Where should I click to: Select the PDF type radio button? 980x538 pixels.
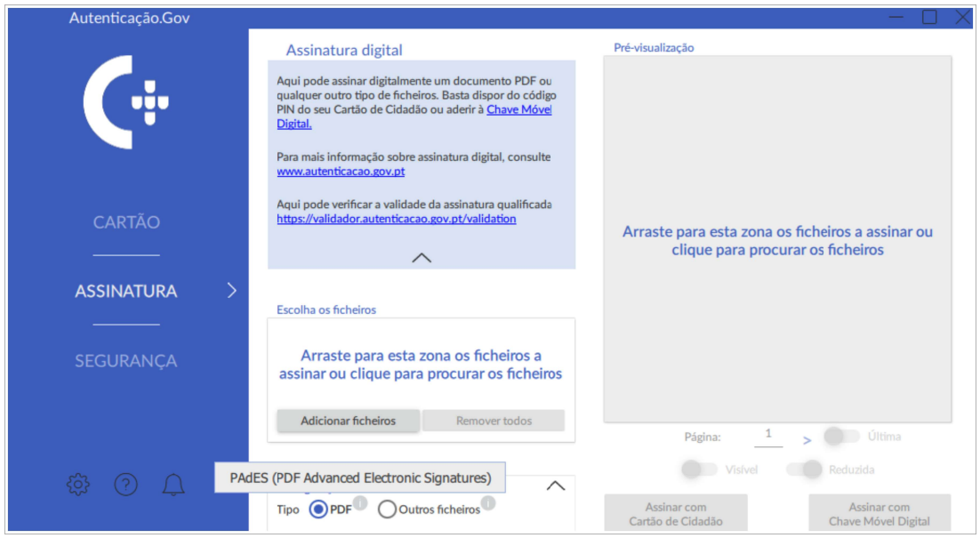pyautogui.click(x=318, y=510)
